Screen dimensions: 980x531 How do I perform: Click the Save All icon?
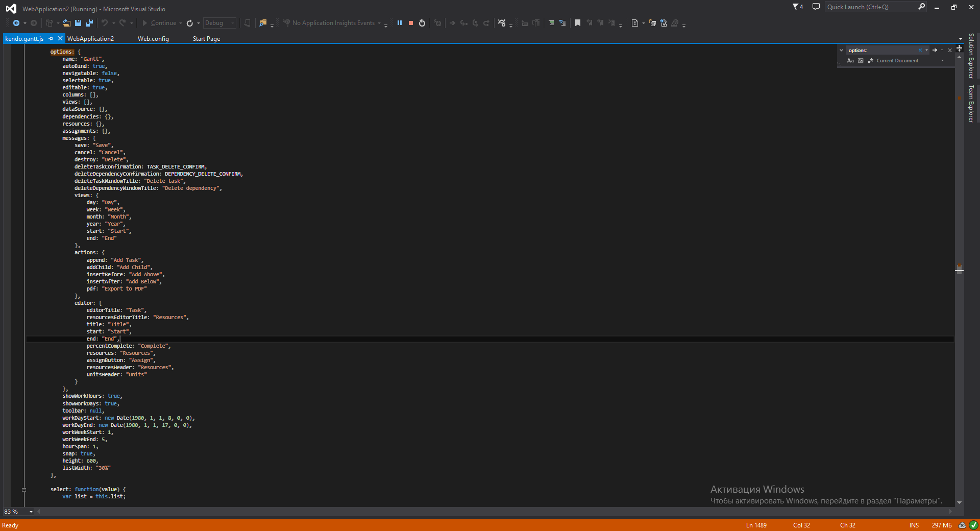(89, 23)
